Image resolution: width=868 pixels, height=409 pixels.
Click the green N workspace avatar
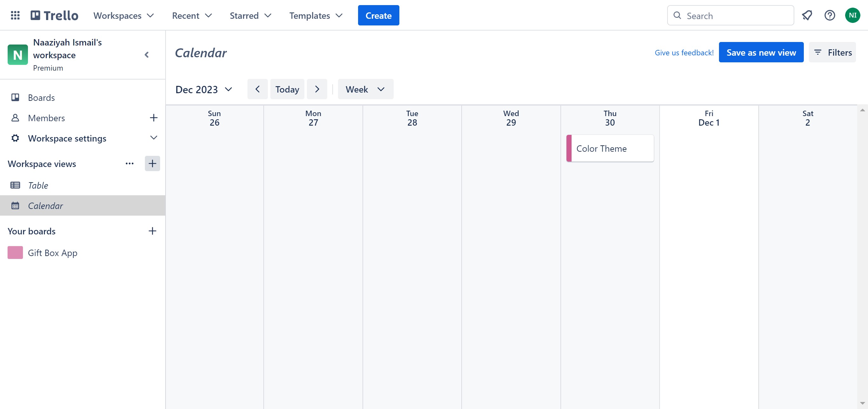coord(17,55)
